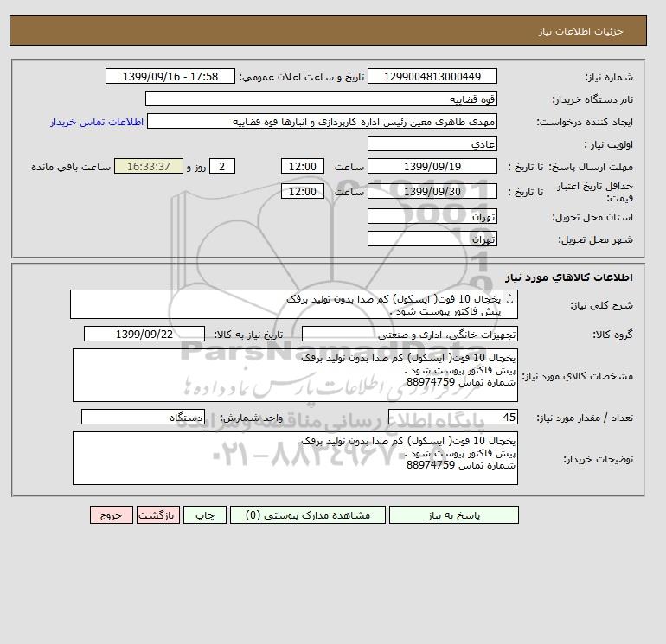
Task: Select need number field 1299004813000449
Action: (x=432, y=76)
